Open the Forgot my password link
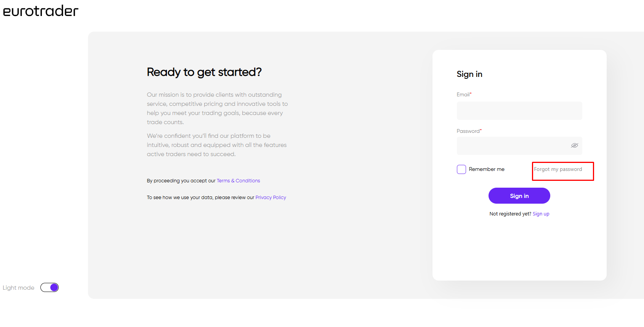644x327 pixels. [x=558, y=169]
